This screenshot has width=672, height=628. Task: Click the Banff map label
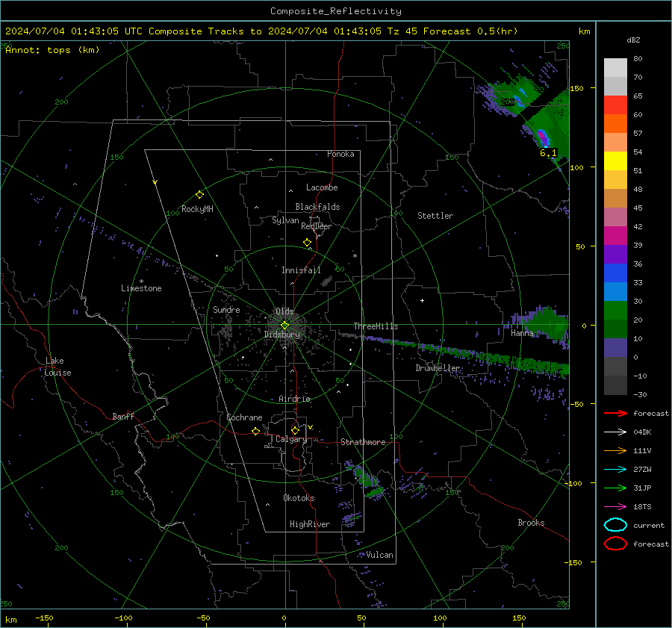click(123, 416)
